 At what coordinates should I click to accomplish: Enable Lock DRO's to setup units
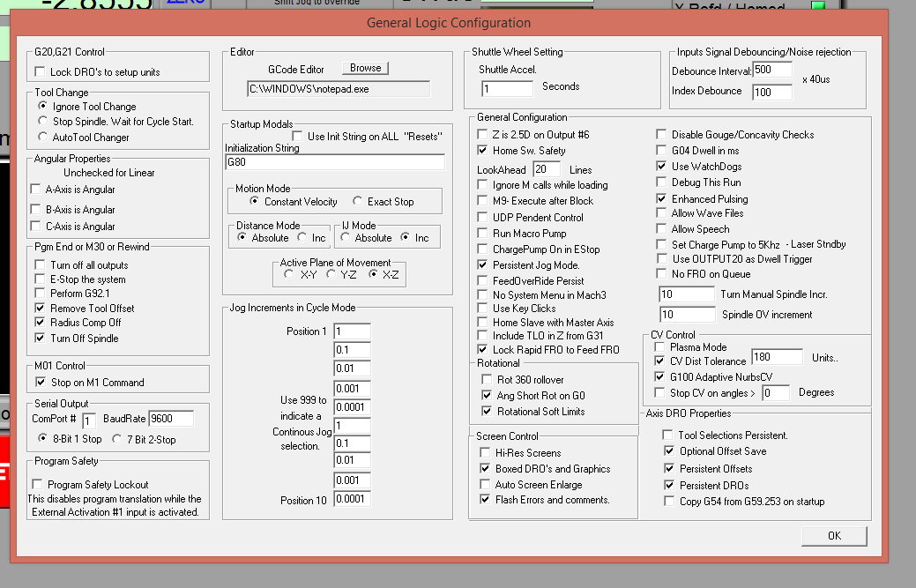point(40,72)
